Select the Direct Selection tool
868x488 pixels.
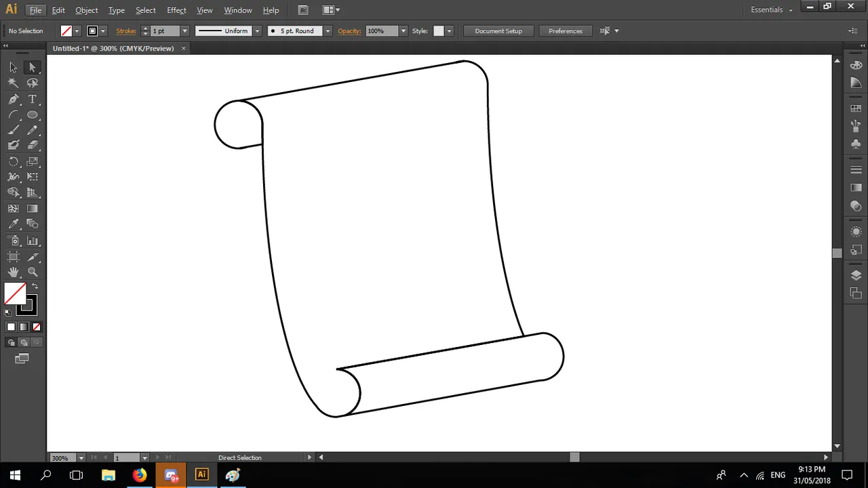32,67
